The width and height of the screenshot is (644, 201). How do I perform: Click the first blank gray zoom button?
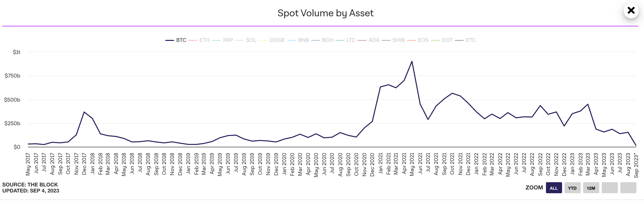(610, 188)
